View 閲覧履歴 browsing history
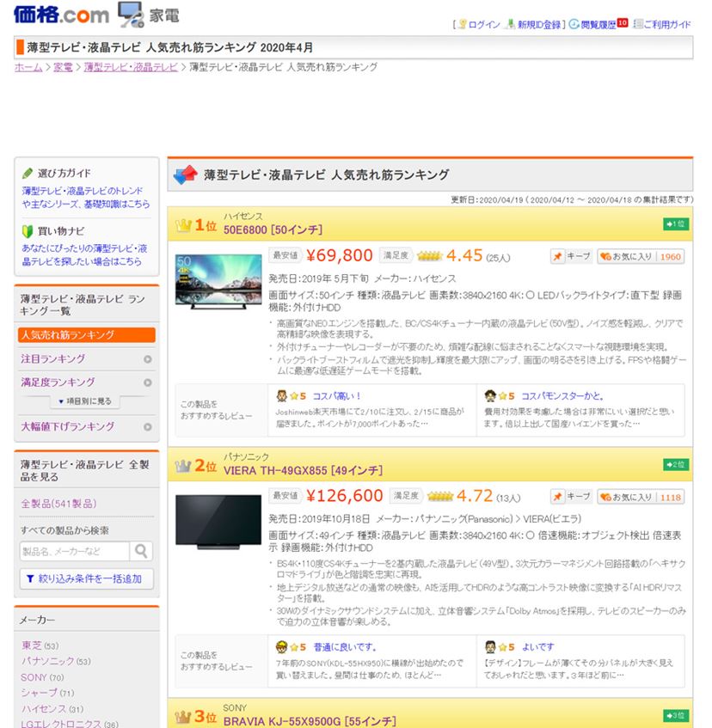This screenshot has height=728, width=712. [598, 24]
